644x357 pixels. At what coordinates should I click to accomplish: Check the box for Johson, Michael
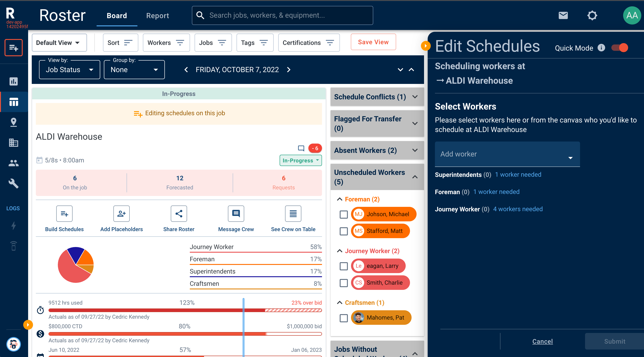pyautogui.click(x=344, y=215)
